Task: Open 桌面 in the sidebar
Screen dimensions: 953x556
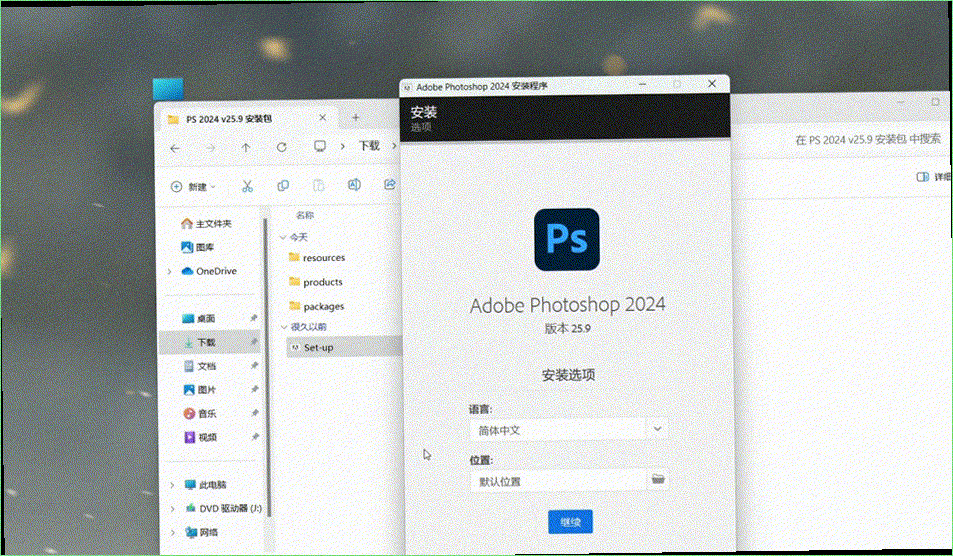Action: click(x=199, y=318)
